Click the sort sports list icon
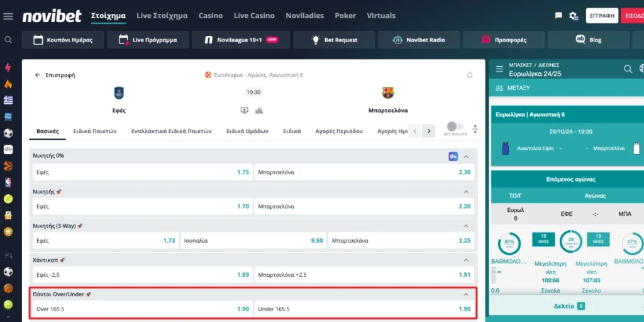Image resolution: width=644 pixels, height=322 pixels. click(x=8, y=255)
